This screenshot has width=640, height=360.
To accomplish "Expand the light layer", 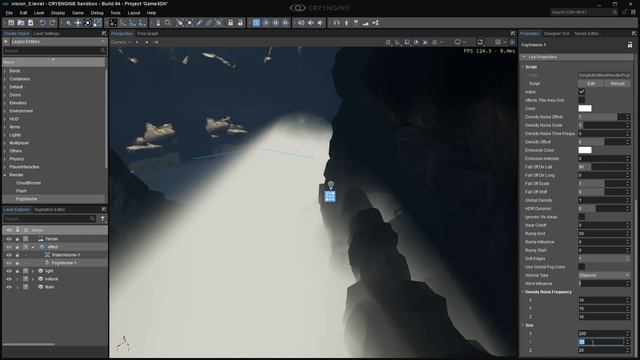I will coord(33,271).
